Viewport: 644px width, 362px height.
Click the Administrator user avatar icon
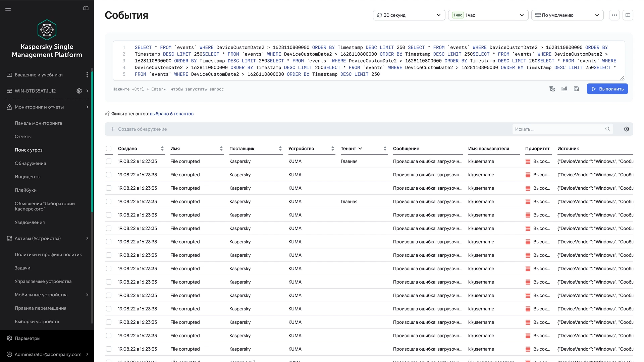point(9,354)
